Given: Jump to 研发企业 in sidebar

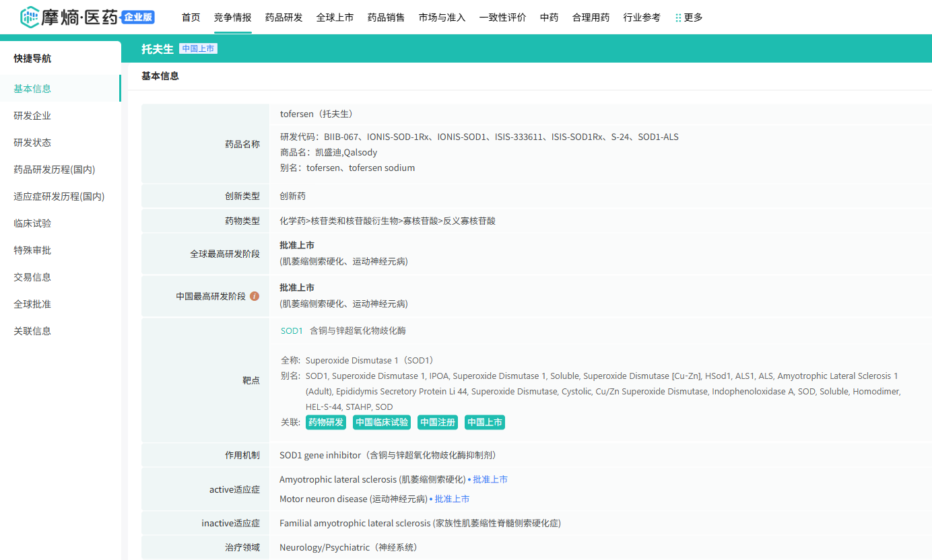Looking at the screenshot, I should [x=32, y=116].
